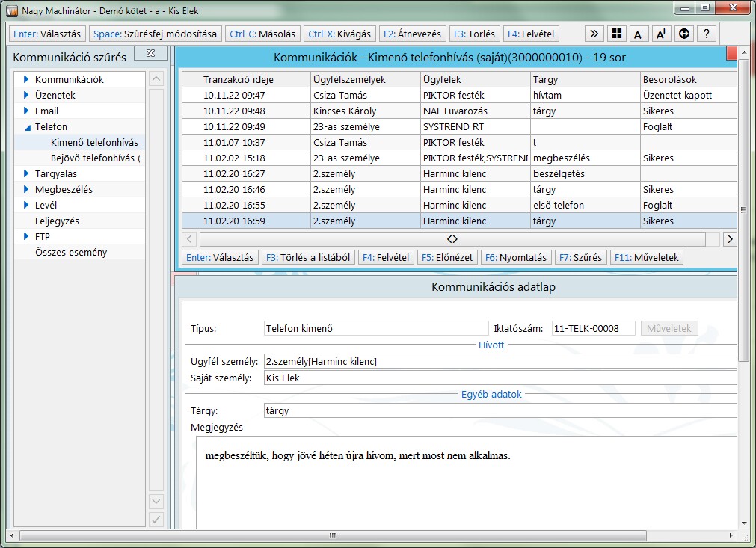756x548 pixels.
Task: Select Bejövő telefonhívás in the tree
Action: point(95,158)
